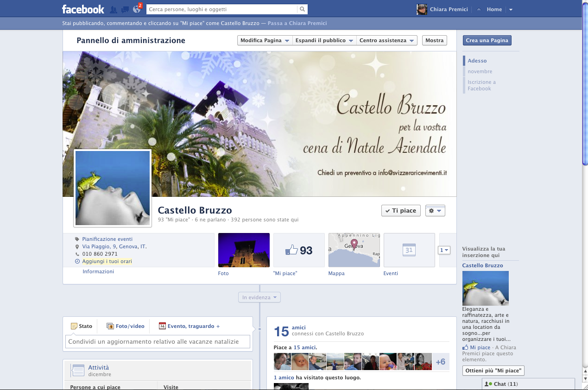This screenshot has width=588, height=390.
Task: Jump to Iscrizione a Facebook in timeline
Action: [x=482, y=85]
